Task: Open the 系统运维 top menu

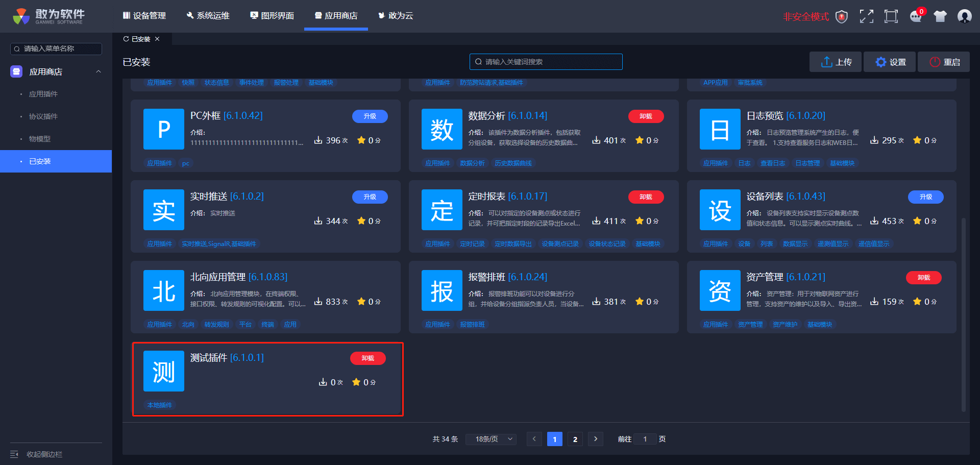Action: coord(208,16)
